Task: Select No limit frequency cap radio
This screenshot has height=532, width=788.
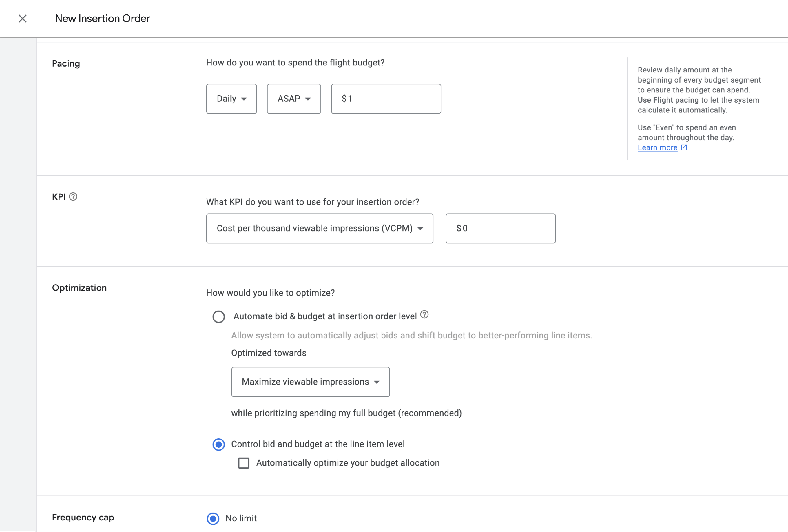Action: 213,518
